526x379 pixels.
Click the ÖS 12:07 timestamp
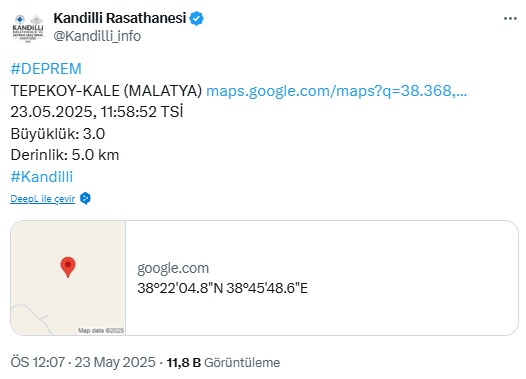[x=38, y=362]
